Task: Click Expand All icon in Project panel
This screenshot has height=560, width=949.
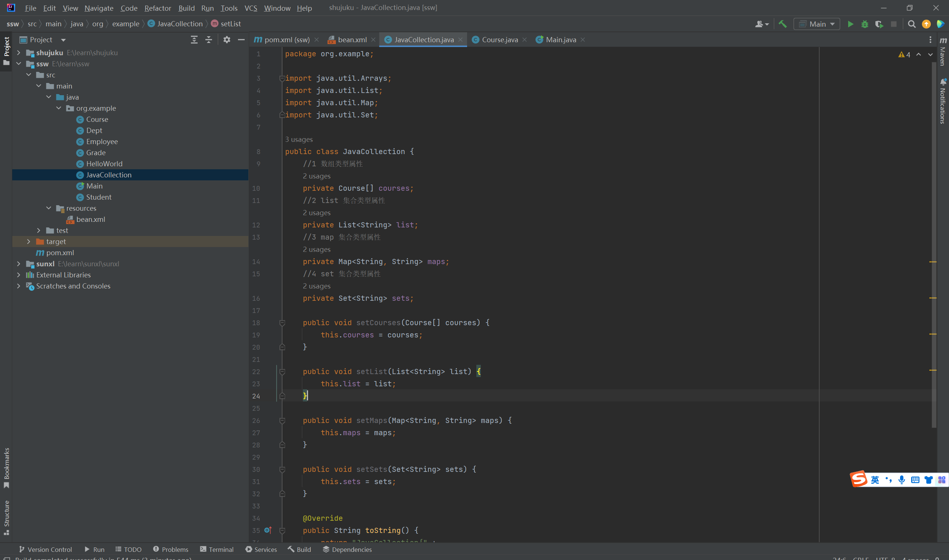Action: [x=194, y=40]
